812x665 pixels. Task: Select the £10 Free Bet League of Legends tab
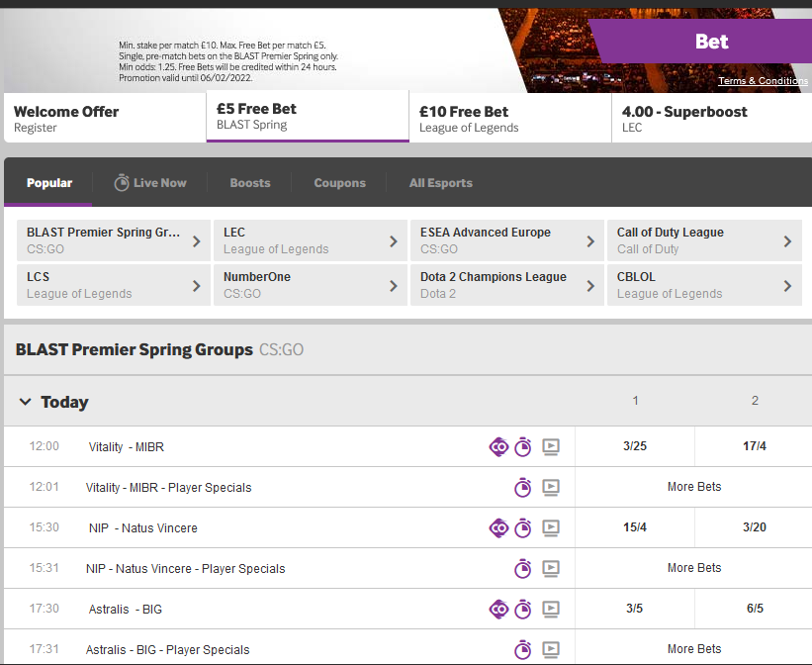click(510, 118)
